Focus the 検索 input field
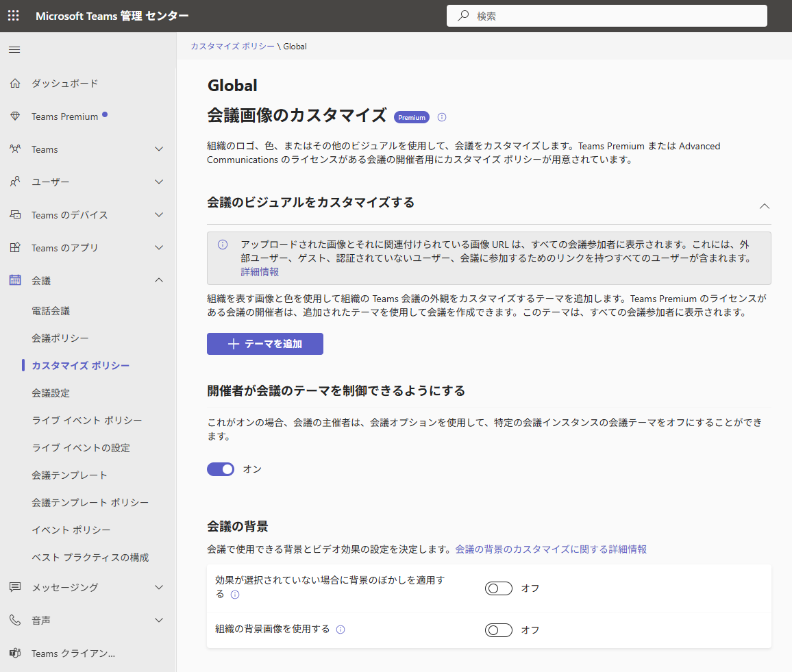 606,16
